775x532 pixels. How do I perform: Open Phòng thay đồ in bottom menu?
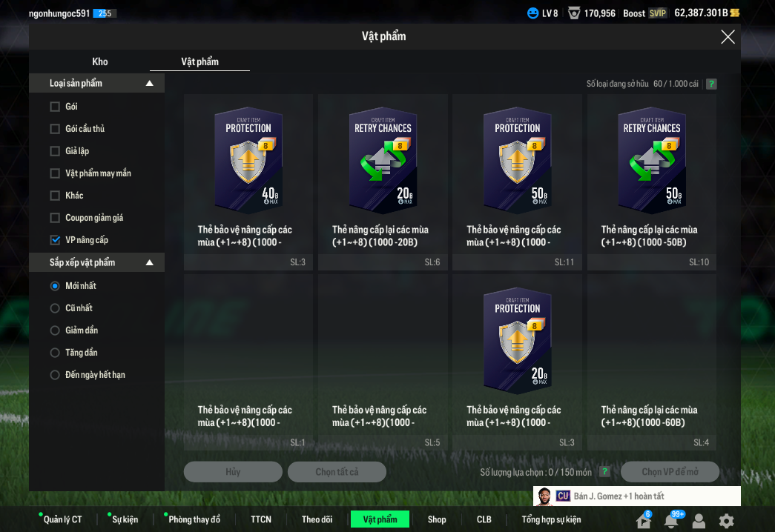[x=194, y=519]
